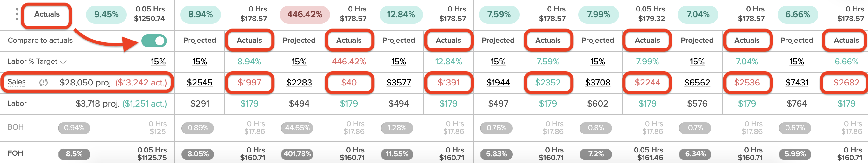Screen dimensions: 868x163
Task: Disable the Compare to actuals switch
Action: [x=154, y=41]
